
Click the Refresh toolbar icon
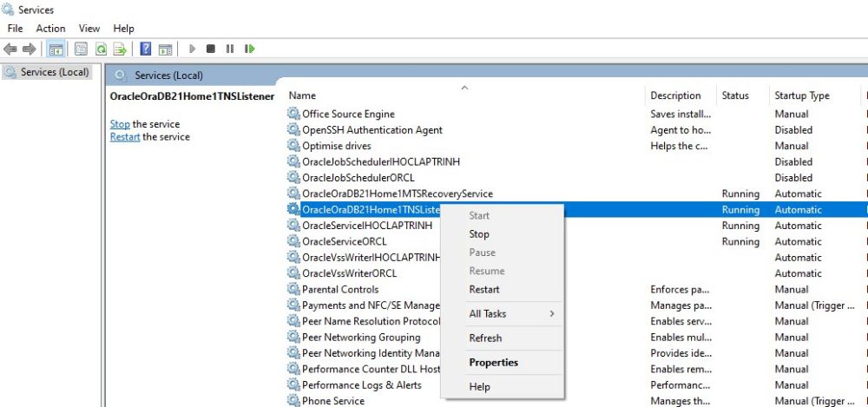pos(101,49)
